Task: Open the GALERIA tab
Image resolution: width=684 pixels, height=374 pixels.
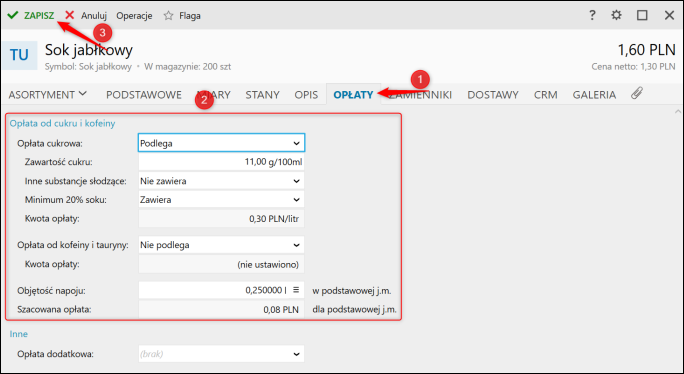Action: 594,95
